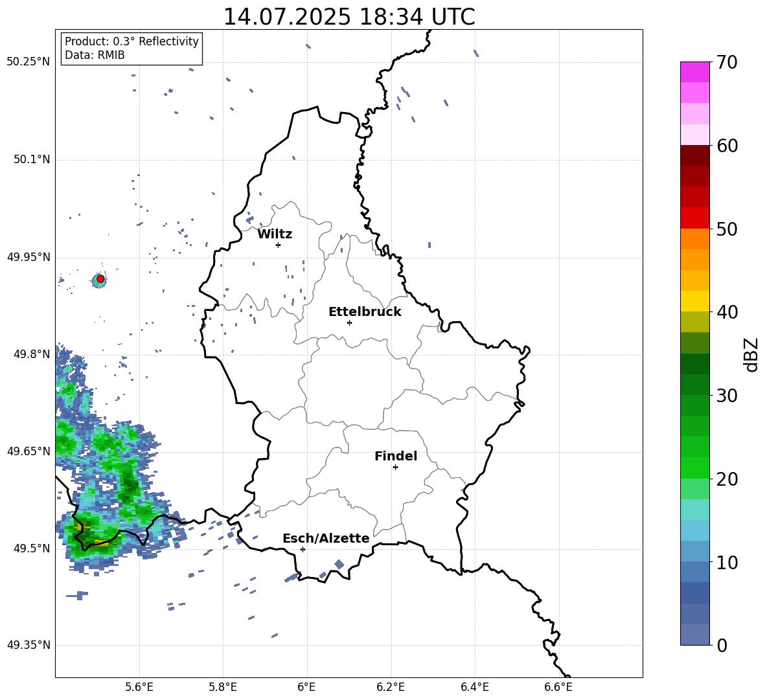767x700 pixels.
Task: Click the 6°E longitude label
Action: point(306,687)
